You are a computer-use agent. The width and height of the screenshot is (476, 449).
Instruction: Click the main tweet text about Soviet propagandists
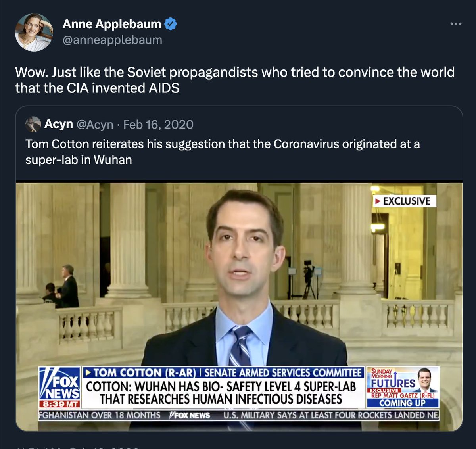pos(235,80)
